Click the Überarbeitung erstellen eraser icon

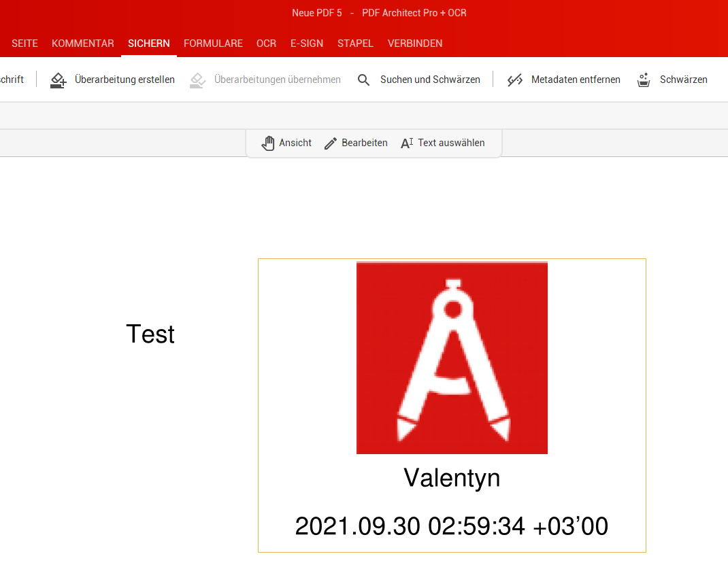58,80
